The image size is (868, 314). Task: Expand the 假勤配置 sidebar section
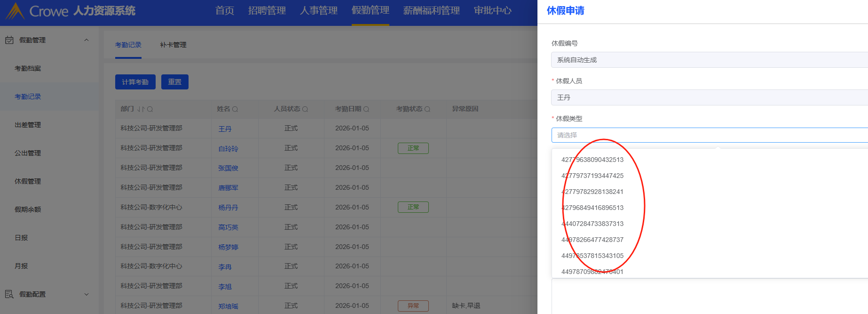(x=86, y=294)
